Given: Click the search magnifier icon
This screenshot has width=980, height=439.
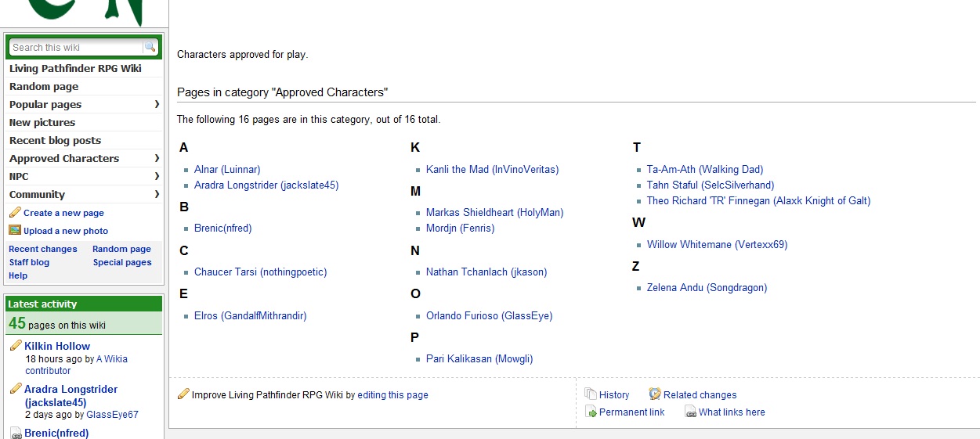Looking at the screenshot, I should 150,48.
